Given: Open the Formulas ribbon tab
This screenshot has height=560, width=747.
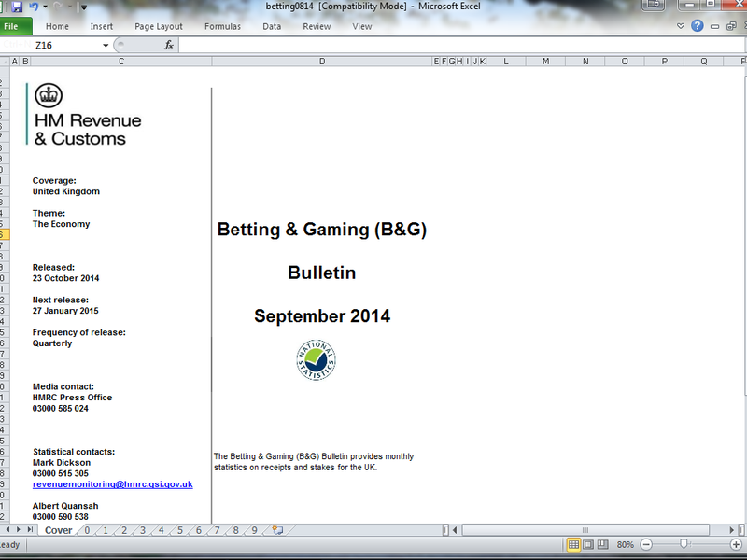Looking at the screenshot, I should tap(222, 27).
